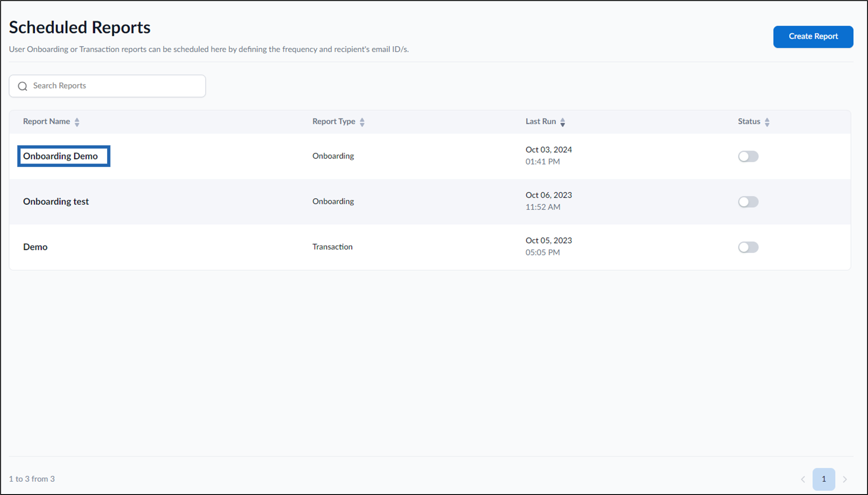868x495 pixels.
Task: Click Transaction report type cell
Action: click(x=332, y=247)
